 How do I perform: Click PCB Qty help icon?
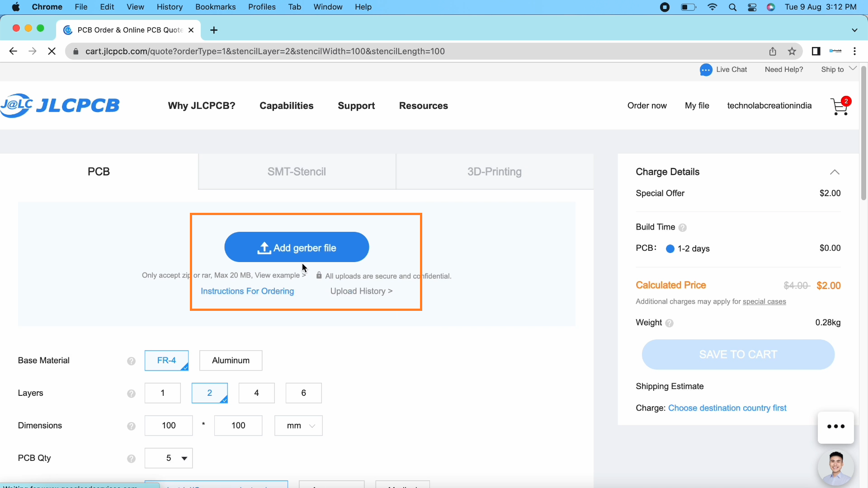(x=131, y=459)
